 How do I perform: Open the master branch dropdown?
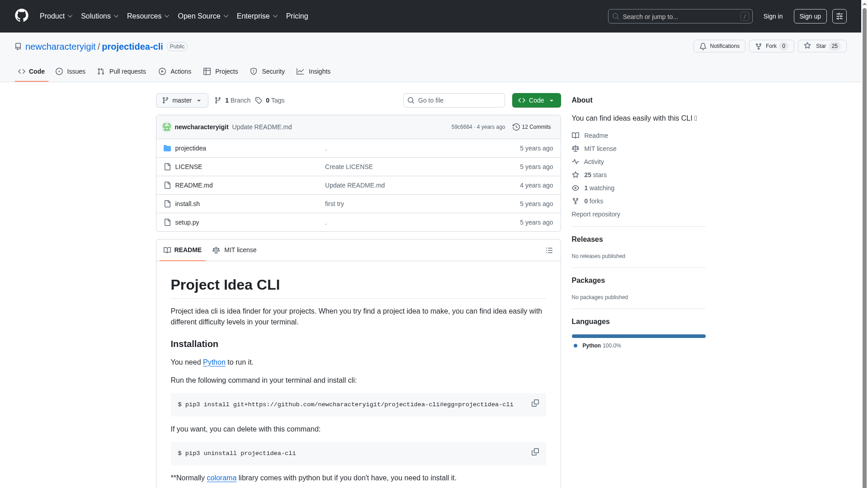click(x=182, y=100)
